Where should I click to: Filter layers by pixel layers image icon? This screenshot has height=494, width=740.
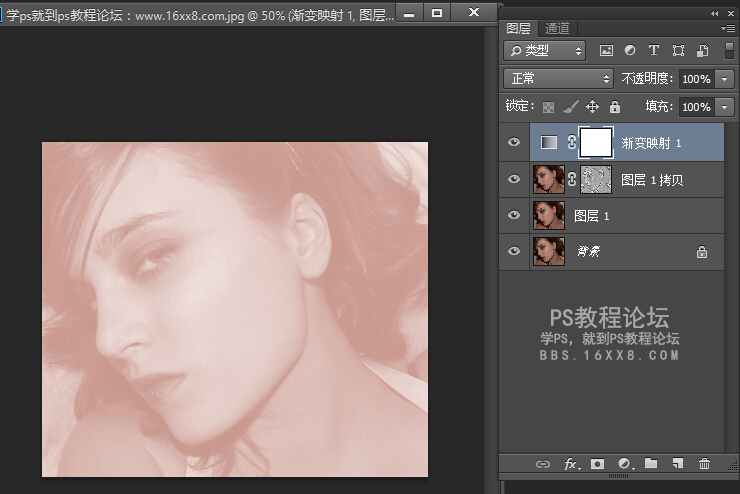tap(606, 50)
